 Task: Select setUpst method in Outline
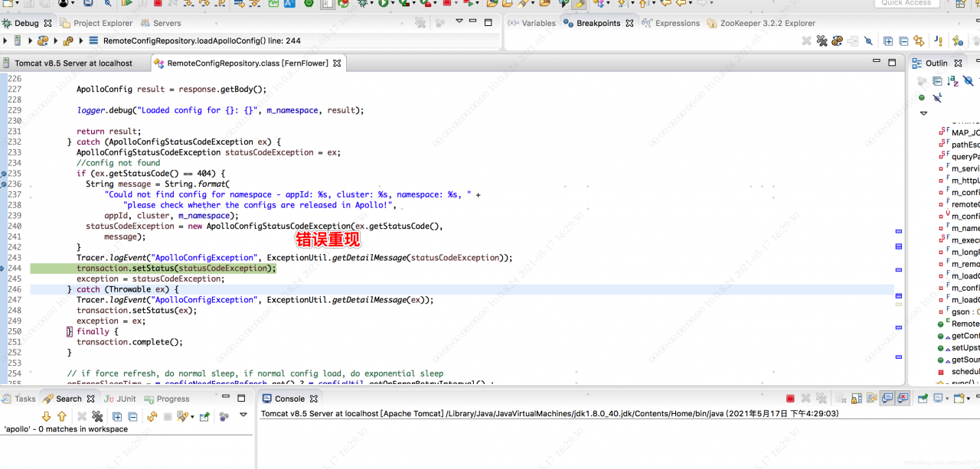pyautogui.click(x=959, y=348)
